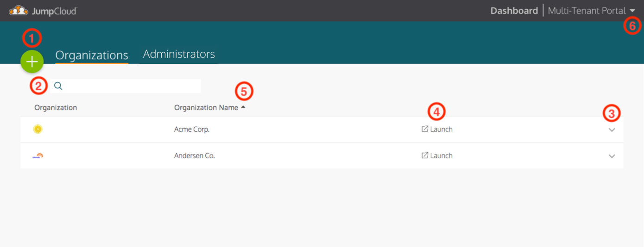This screenshot has width=644, height=247.
Task: Switch to the Organizations tab
Action: (x=92, y=55)
